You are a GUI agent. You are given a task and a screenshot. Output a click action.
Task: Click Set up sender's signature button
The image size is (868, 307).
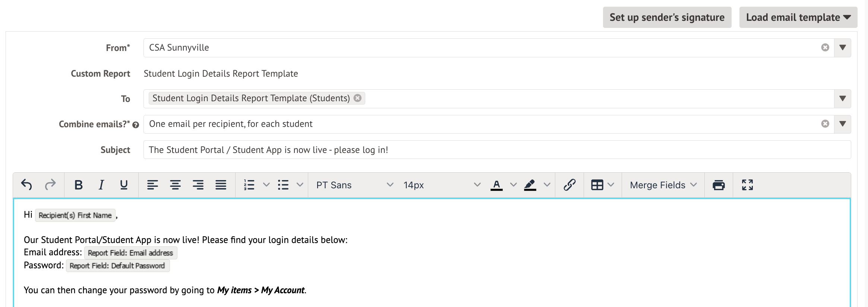coord(667,17)
